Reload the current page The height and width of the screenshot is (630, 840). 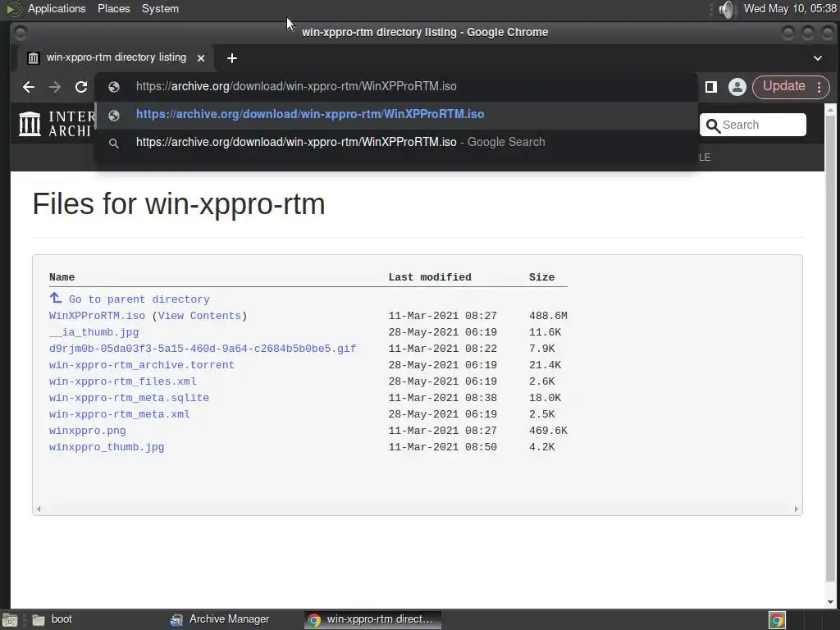[81, 87]
